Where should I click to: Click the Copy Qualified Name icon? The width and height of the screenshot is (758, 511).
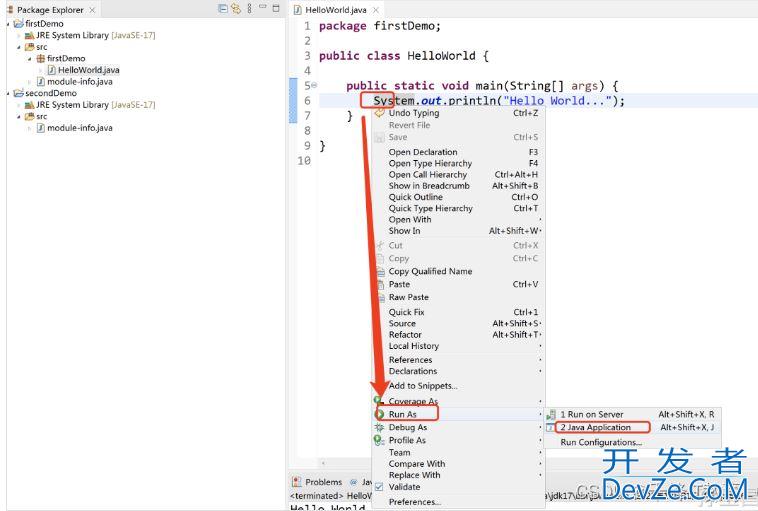[x=380, y=272]
